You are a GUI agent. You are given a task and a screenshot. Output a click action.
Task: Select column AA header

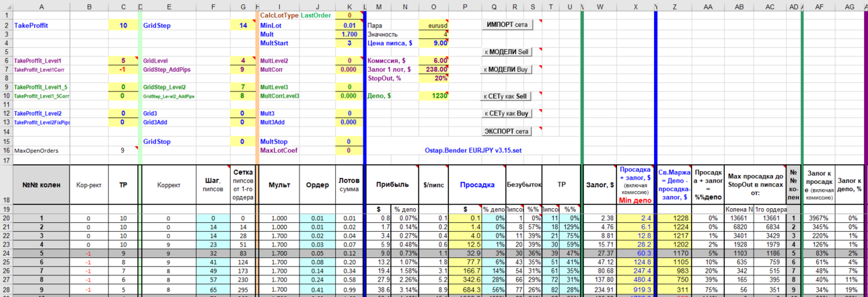point(708,6)
